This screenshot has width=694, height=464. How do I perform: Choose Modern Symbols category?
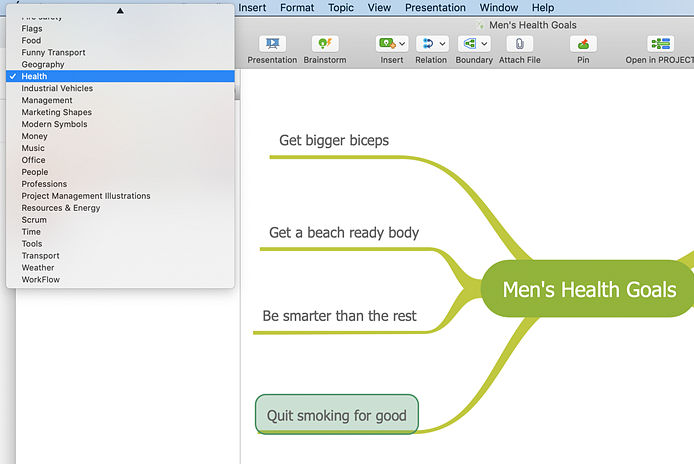click(x=120, y=124)
